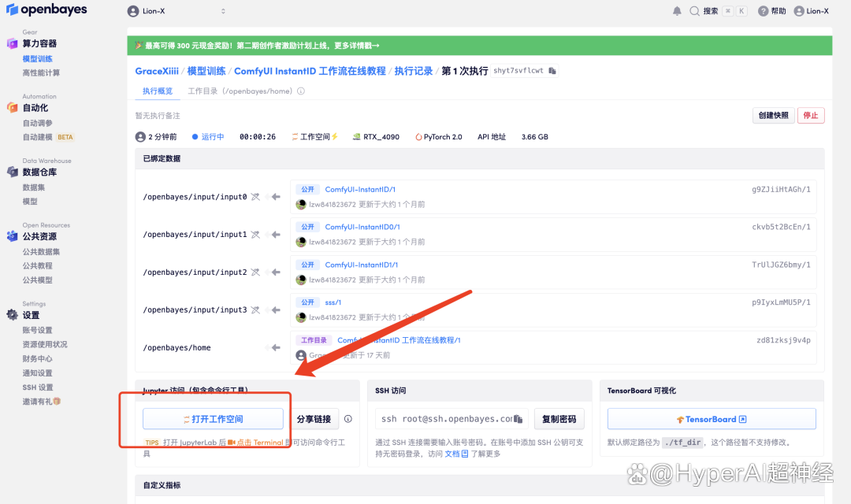Click the 自动化 icon in sidebar
Viewport: 851px width, 504px height.
point(12,107)
